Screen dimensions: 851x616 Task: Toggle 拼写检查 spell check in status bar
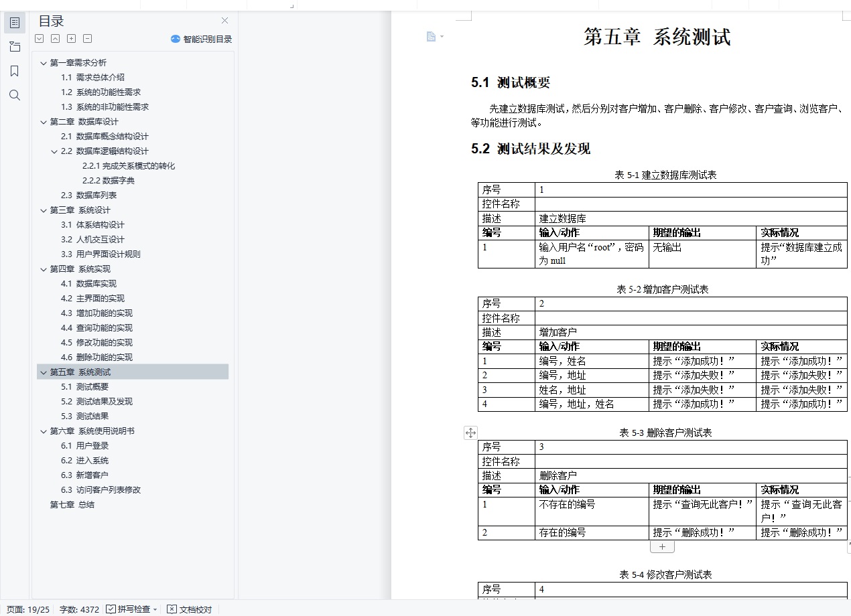(x=128, y=609)
